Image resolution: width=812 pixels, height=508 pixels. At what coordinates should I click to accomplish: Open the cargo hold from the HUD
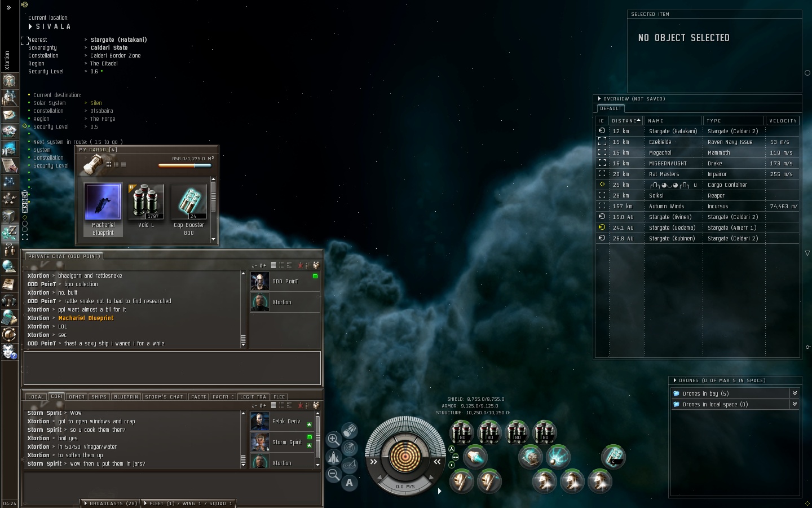(x=350, y=431)
